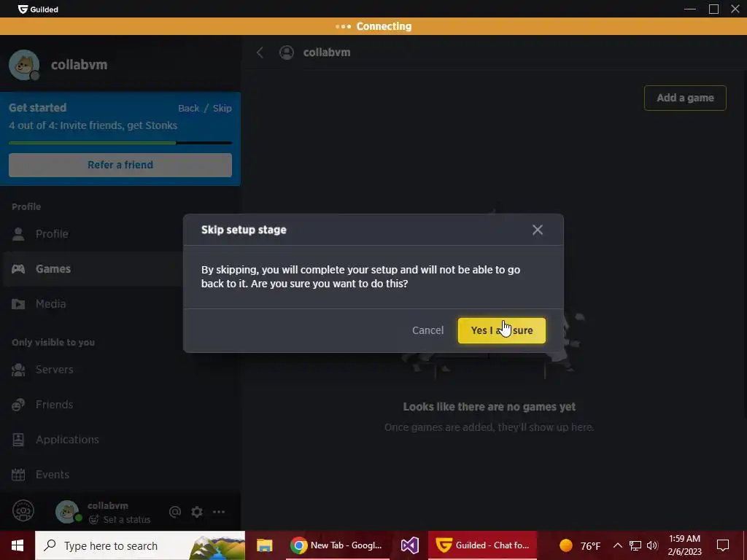Click the Profile person icon in sidebar
Image resolution: width=747 pixels, height=560 pixels.
point(18,234)
